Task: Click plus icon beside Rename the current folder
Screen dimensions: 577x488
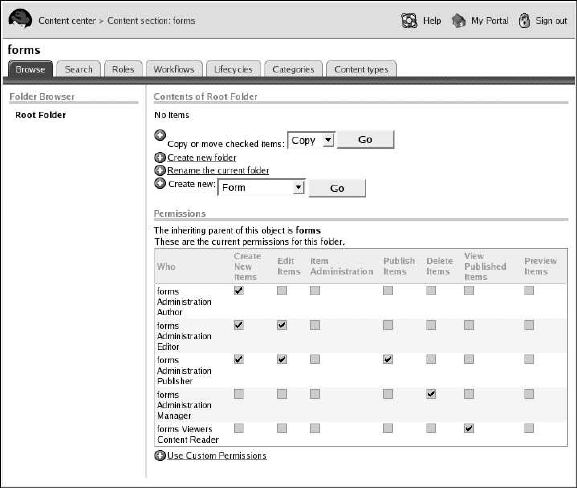Action: click(x=160, y=170)
